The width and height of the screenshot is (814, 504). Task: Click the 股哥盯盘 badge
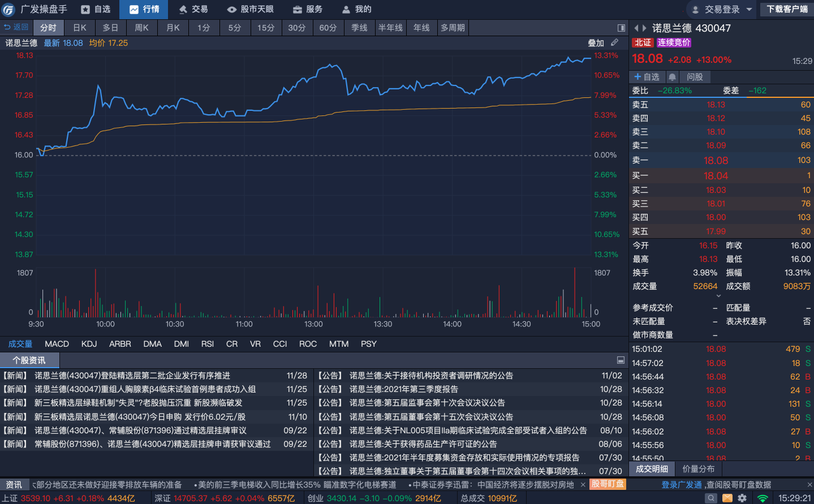coord(608,484)
